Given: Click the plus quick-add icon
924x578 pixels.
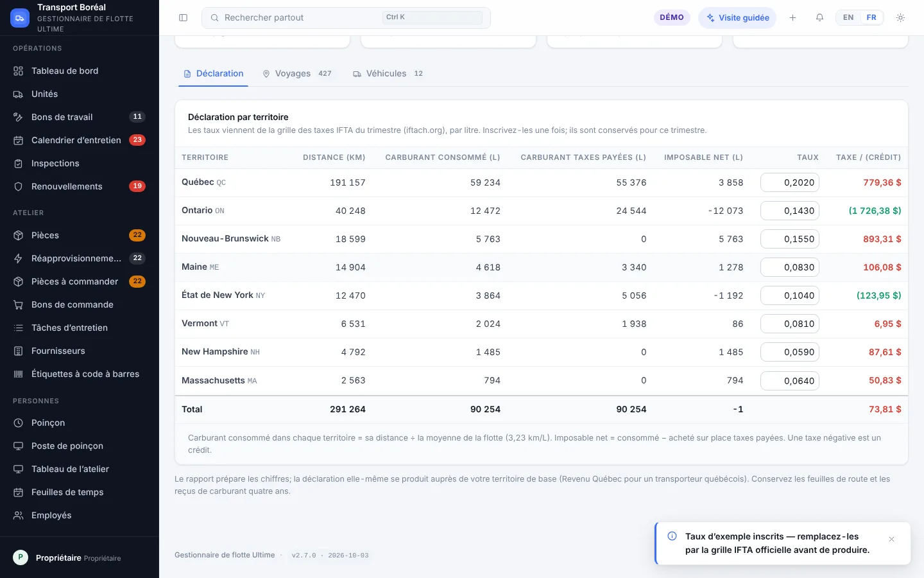Looking at the screenshot, I should click(792, 18).
